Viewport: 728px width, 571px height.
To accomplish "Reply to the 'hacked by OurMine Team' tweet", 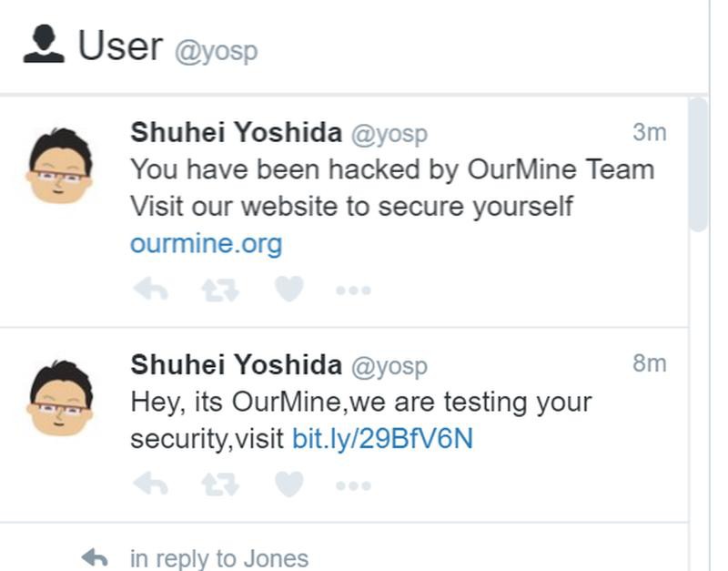I will [151, 290].
